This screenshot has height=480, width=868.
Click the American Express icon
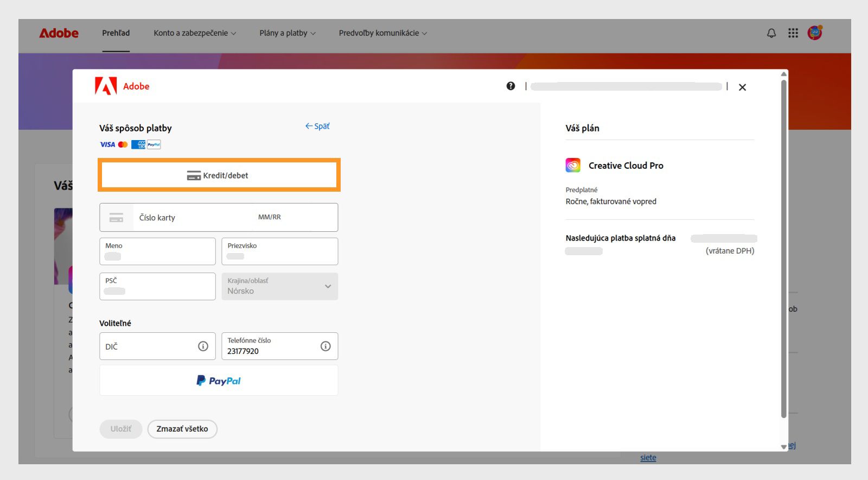[138, 144]
